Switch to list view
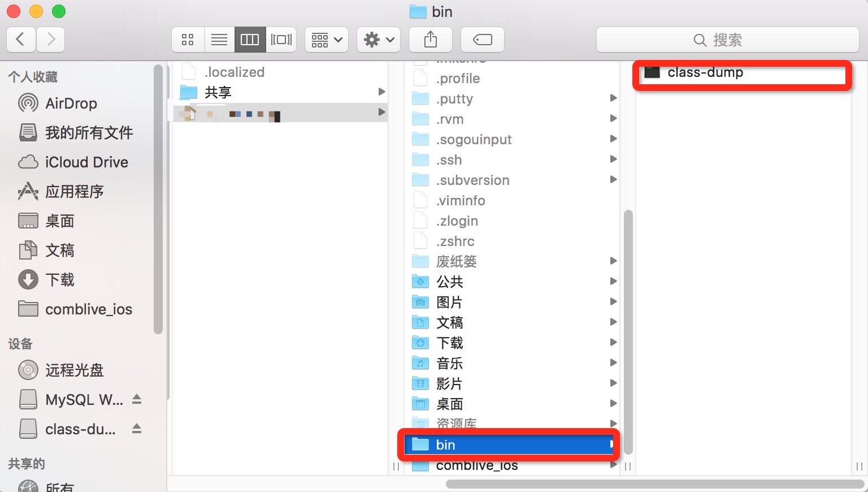The width and height of the screenshot is (868, 492). coord(219,40)
